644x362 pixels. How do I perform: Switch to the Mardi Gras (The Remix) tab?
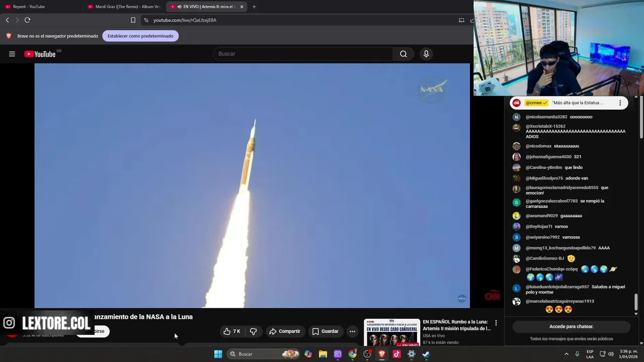click(124, 7)
